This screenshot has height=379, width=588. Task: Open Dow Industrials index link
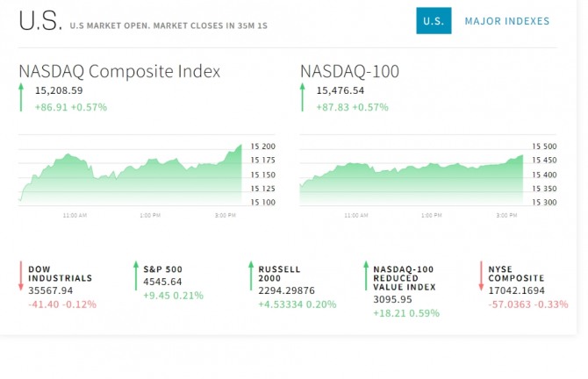(60, 274)
